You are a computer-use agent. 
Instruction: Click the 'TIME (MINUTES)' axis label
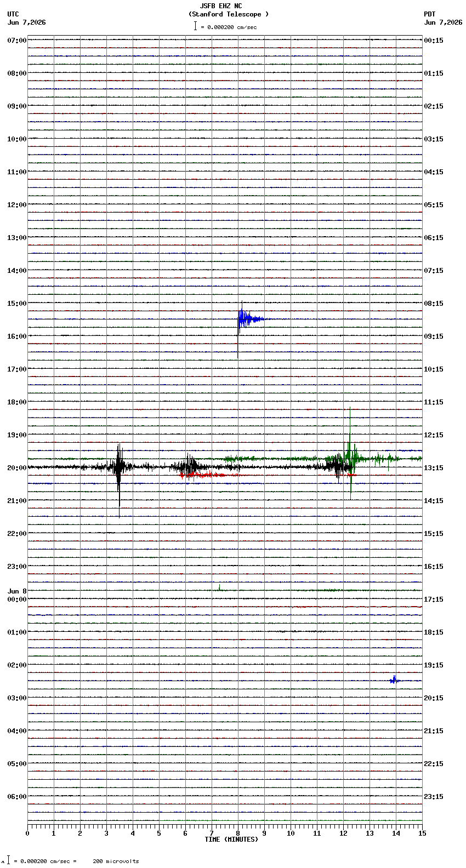coord(231,840)
